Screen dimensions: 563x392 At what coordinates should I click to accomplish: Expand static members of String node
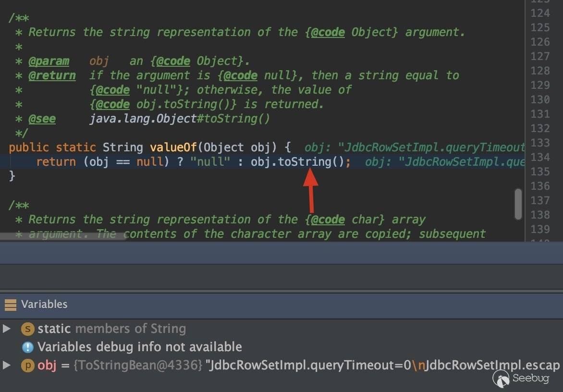[7, 329]
